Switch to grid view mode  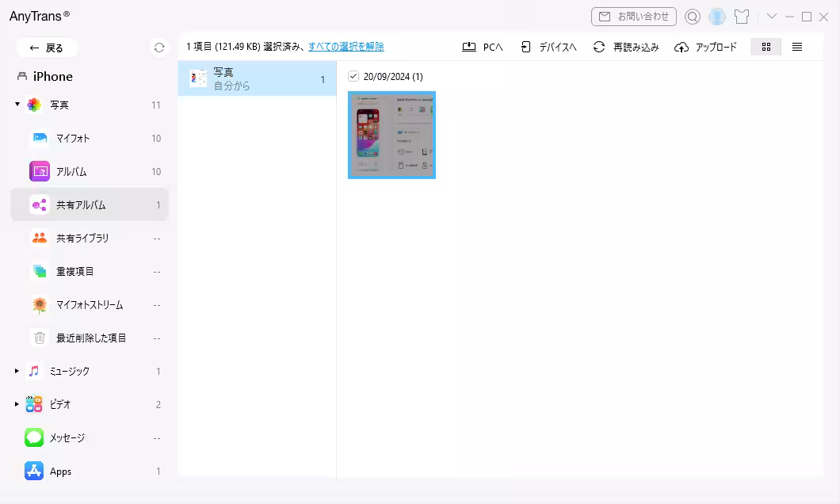tap(765, 46)
